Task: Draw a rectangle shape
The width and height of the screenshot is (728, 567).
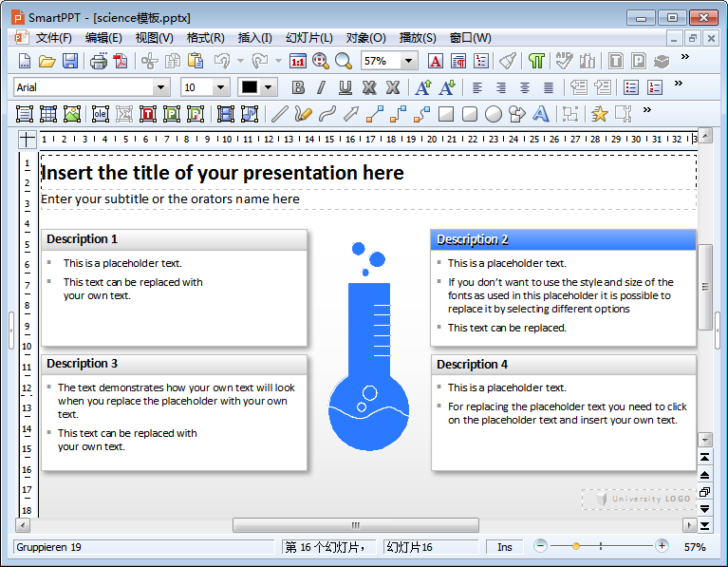Action: [446, 114]
